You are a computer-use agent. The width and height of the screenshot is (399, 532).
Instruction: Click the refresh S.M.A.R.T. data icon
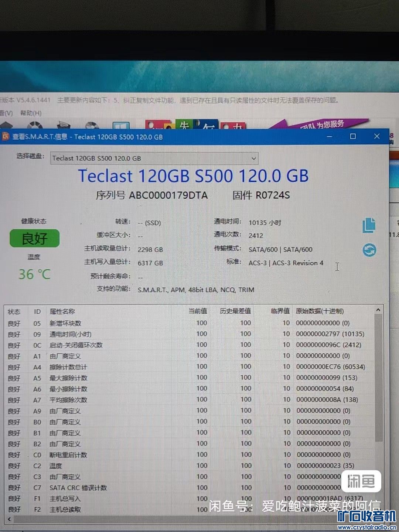point(369,250)
